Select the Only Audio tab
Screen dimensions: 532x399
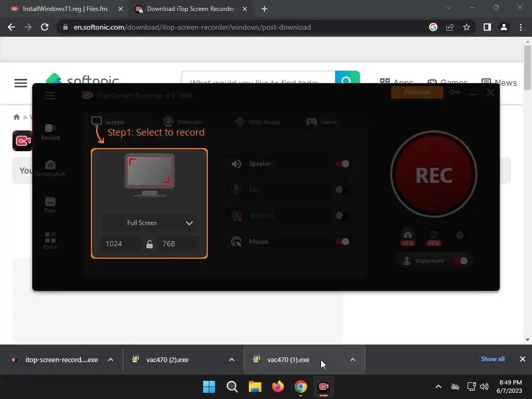coord(258,122)
